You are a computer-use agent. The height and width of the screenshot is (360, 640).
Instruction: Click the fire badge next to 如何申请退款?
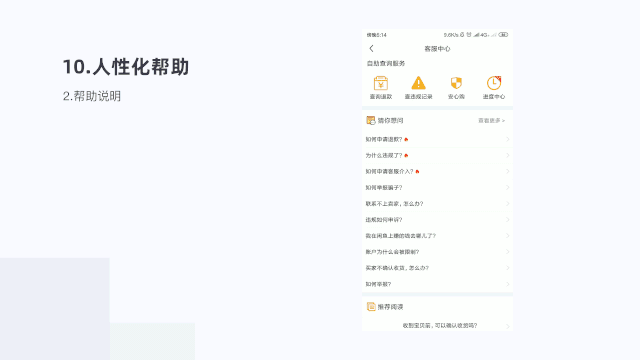pyautogui.click(x=406, y=140)
